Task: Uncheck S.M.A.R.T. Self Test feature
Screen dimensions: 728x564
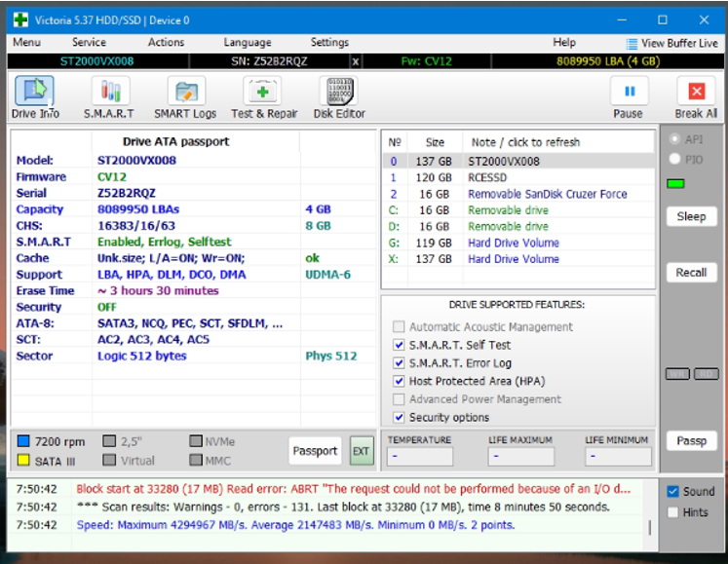Action: pos(399,345)
